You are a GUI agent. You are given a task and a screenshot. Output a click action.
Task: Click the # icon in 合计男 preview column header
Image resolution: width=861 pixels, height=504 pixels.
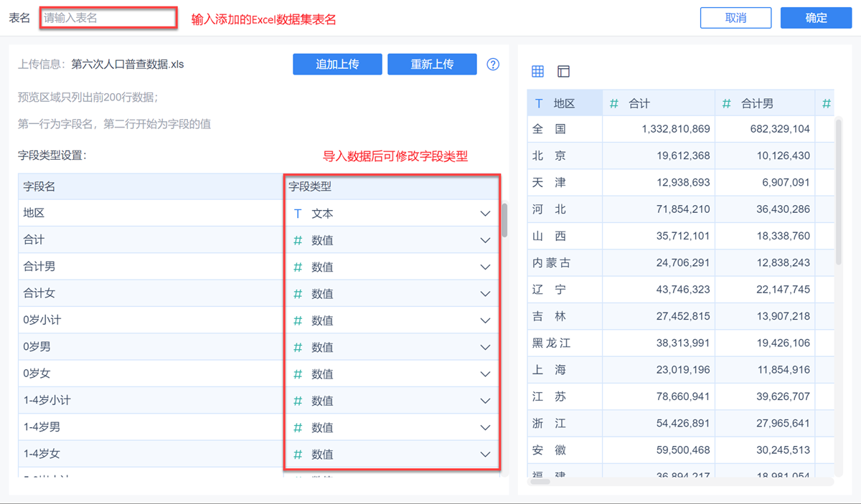(x=726, y=103)
